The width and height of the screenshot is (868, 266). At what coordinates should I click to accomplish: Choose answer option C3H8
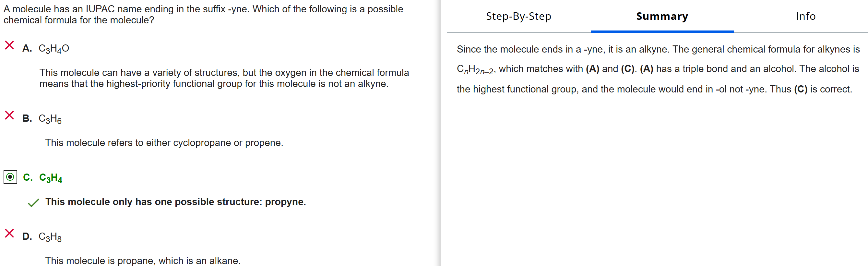50,237
